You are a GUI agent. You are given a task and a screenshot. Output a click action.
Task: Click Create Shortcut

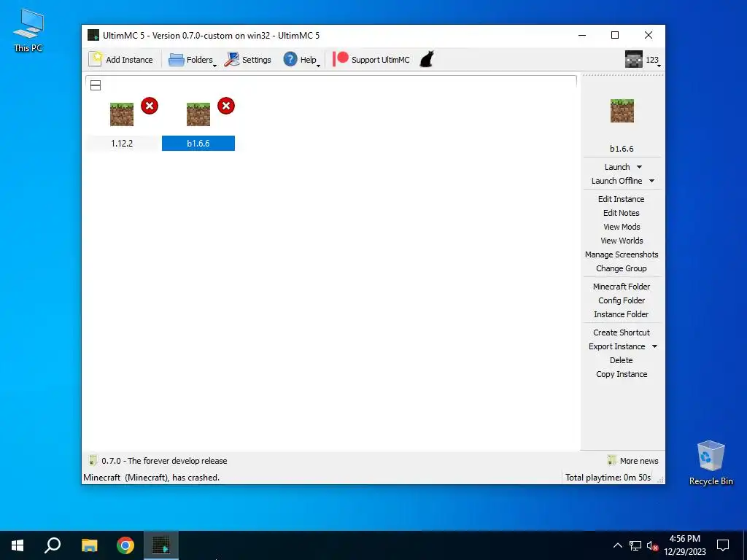tap(622, 332)
